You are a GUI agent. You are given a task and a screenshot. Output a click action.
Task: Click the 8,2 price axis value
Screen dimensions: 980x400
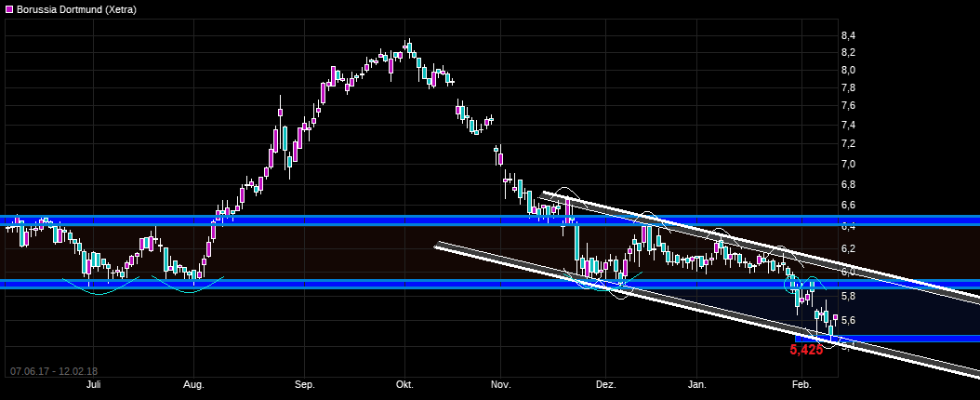coord(848,52)
